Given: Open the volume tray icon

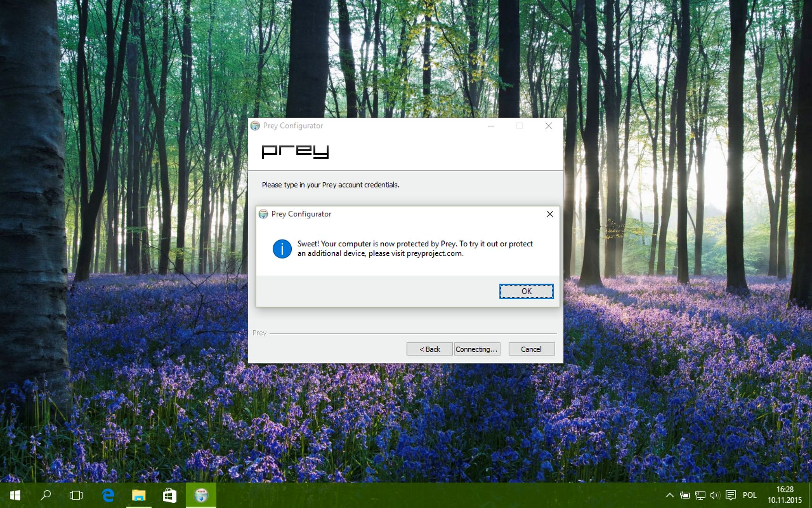Looking at the screenshot, I should 715,495.
